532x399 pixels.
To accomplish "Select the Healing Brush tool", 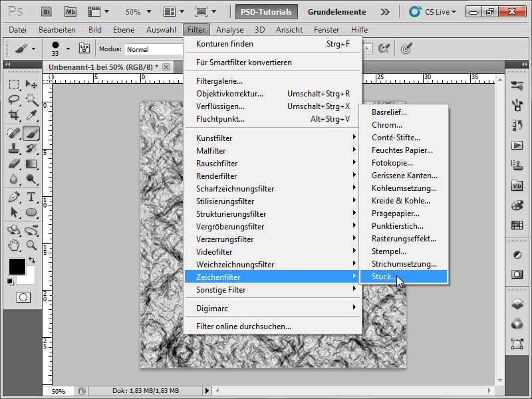I will [14, 132].
